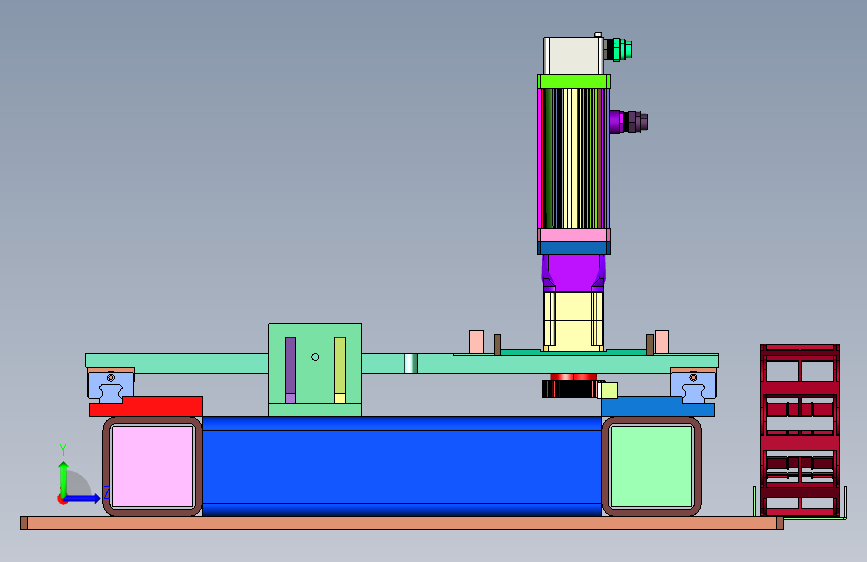The height and width of the screenshot is (562, 867).
Task: Click the red origin dot of axis triad
Action: pos(62,499)
